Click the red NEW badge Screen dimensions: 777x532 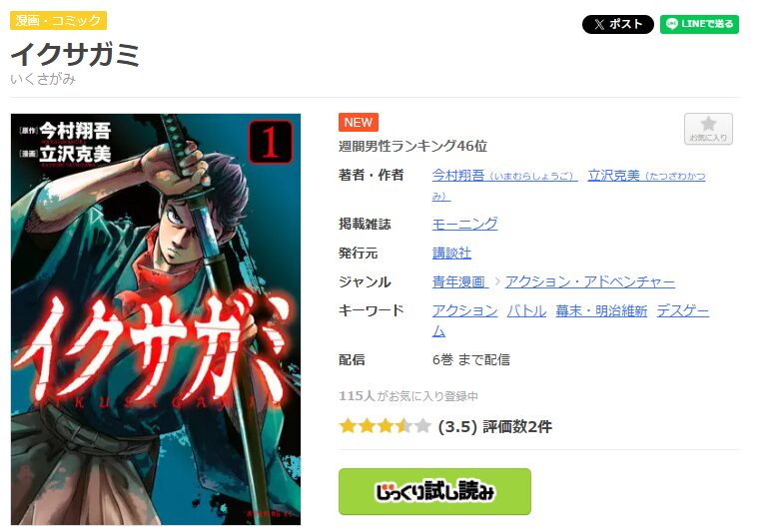tap(359, 123)
